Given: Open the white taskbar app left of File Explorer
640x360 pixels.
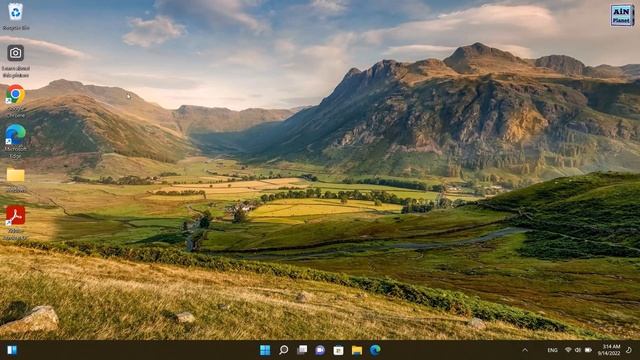Looking at the screenshot, I should coord(338,350).
